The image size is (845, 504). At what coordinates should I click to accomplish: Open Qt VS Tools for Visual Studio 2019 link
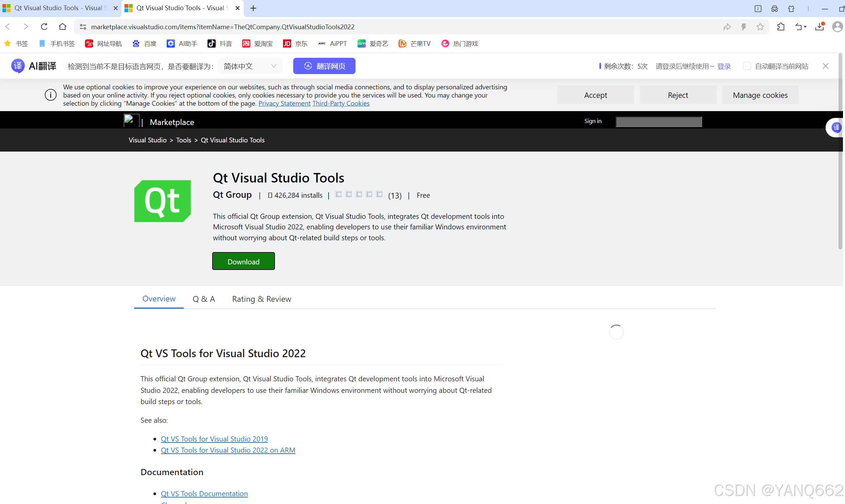214,439
